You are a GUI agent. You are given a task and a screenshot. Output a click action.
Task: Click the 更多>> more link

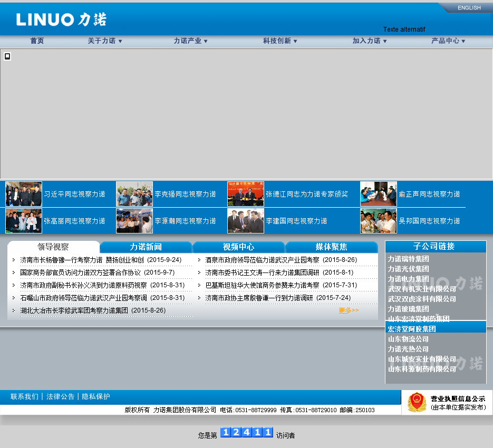coord(349,310)
